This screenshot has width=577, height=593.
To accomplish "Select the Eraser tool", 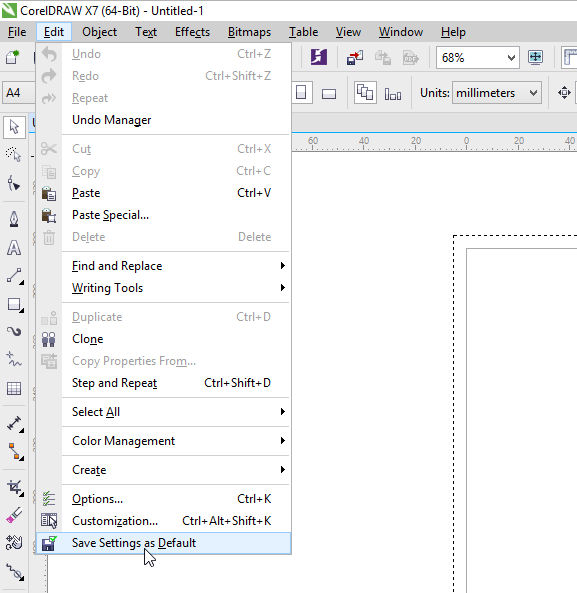I will coord(14,515).
